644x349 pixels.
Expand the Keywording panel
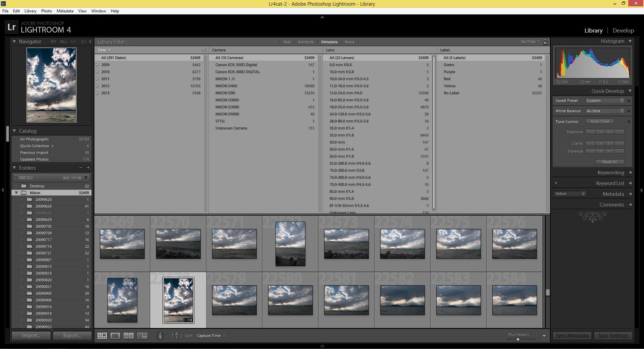point(630,172)
